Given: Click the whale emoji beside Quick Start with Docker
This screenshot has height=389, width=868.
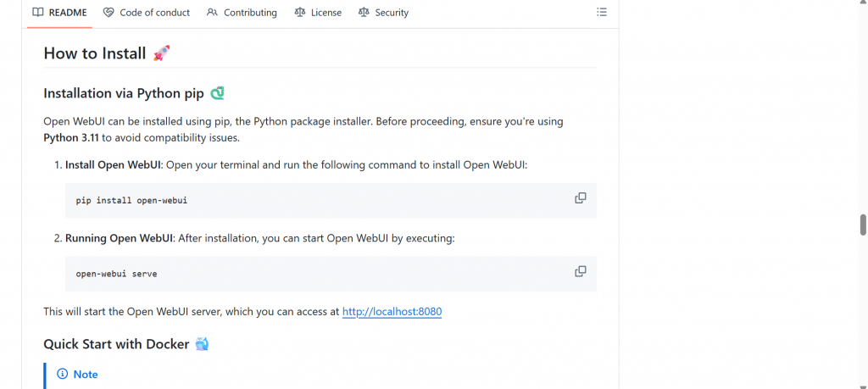Looking at the screenshot, I should (x=202, y=344).
